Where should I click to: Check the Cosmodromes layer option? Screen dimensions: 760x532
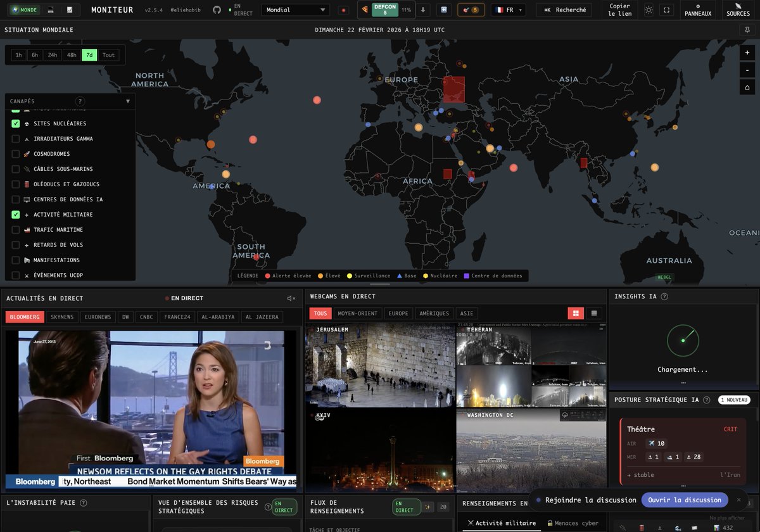[x=15, y=154]
